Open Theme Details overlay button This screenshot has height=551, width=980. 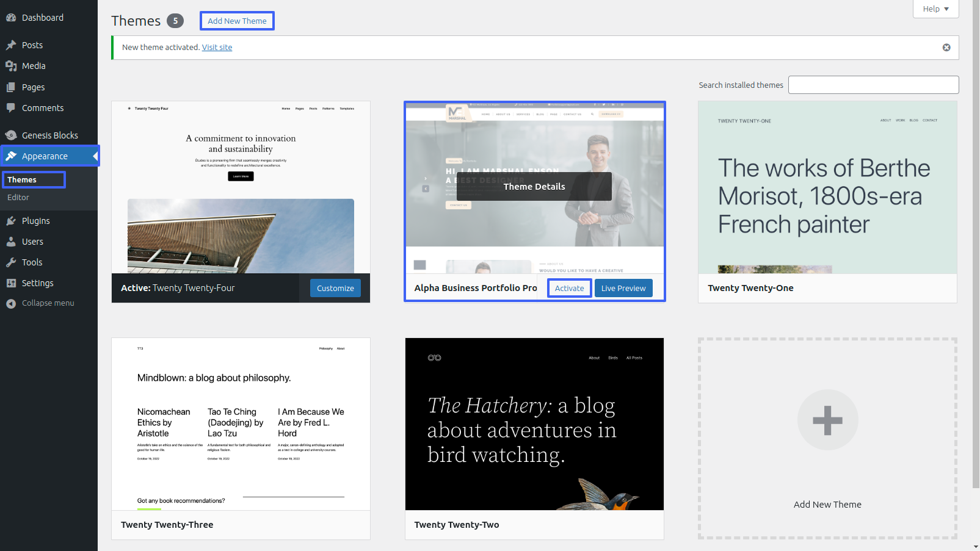click(x=534, y=187)
